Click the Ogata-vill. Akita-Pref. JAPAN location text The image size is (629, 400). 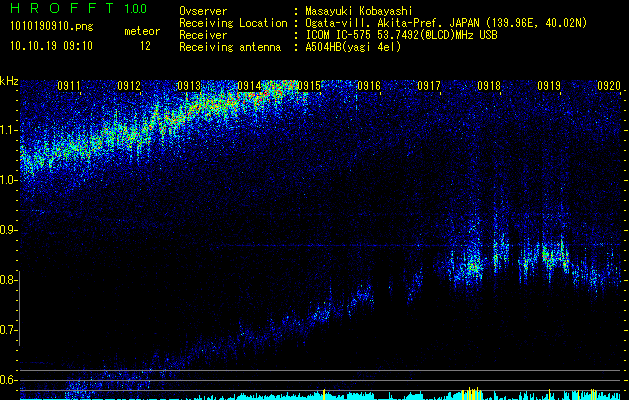pos(446,23)
